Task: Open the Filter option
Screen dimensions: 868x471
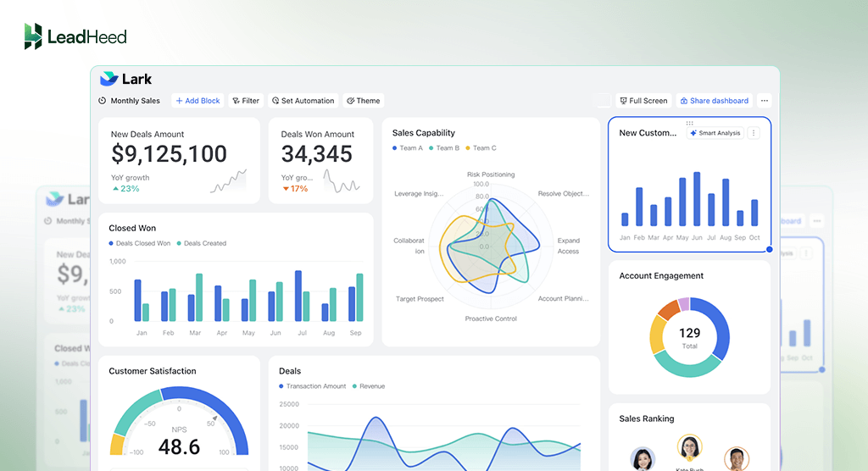Action: (x=246, y=101)
